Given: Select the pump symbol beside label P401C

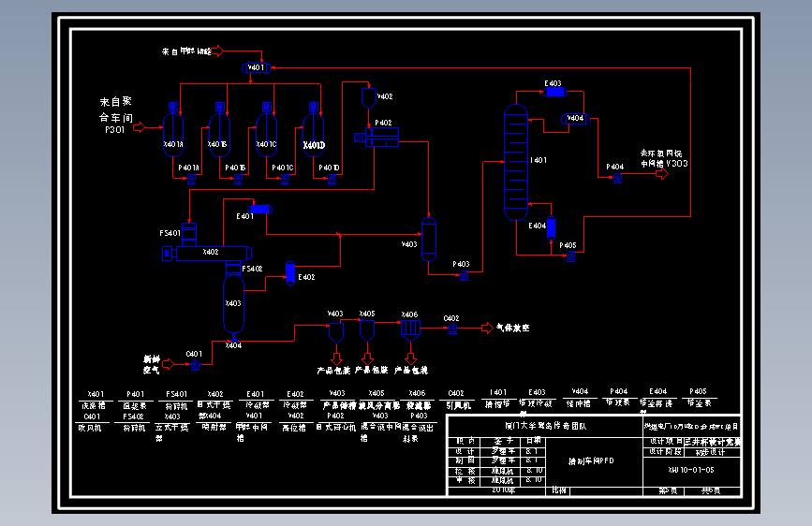Looking at the screenshot, I should coord(285,179).
